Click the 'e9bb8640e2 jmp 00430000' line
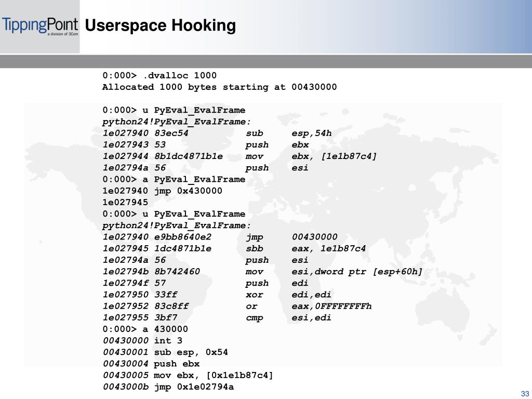 click(x=220, y=237)
